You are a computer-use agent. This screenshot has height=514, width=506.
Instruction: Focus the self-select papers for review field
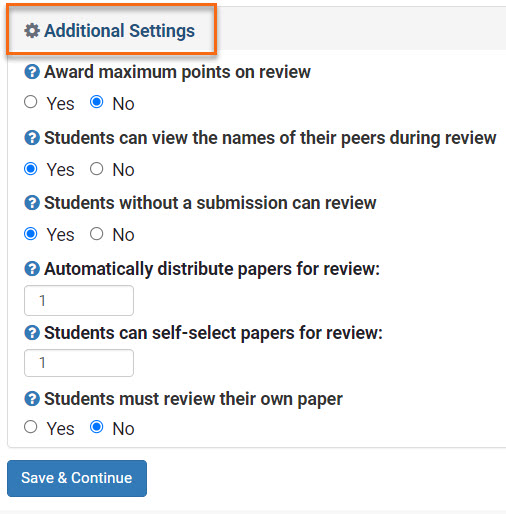coord(79,363)
